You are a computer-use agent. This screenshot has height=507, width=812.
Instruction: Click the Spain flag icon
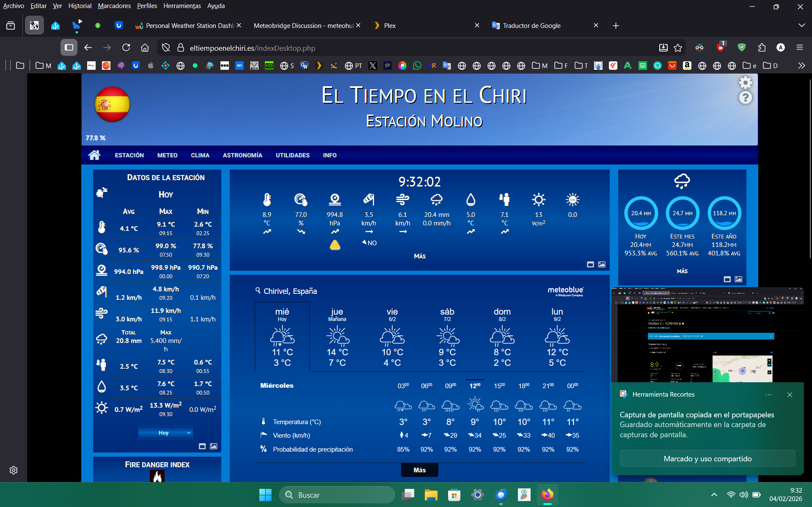pyautogui.click(x=113, y=104)
